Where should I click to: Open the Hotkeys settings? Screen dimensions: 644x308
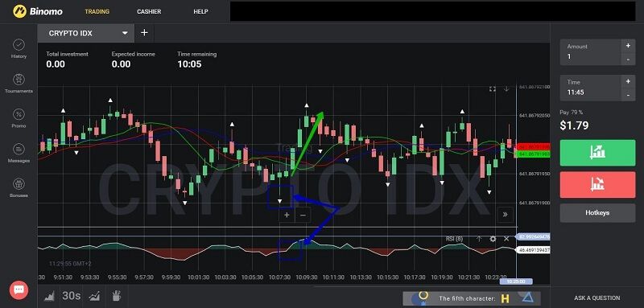(x=597, y=213)
